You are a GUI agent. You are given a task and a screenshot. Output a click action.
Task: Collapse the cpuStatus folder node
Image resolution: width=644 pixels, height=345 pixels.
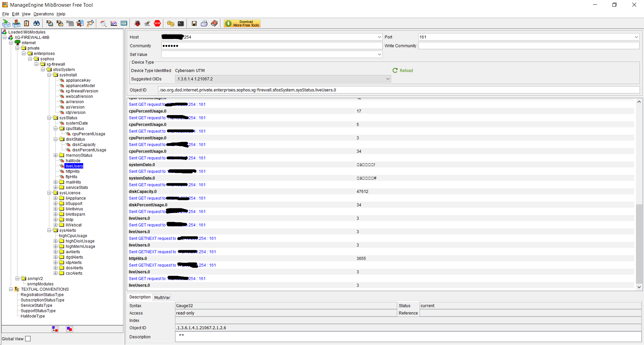point(56,129)
